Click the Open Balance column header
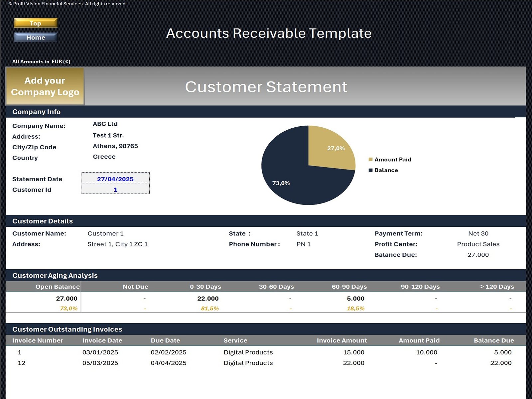Screen dimensions: 532x399 click(x=57, y=287)
